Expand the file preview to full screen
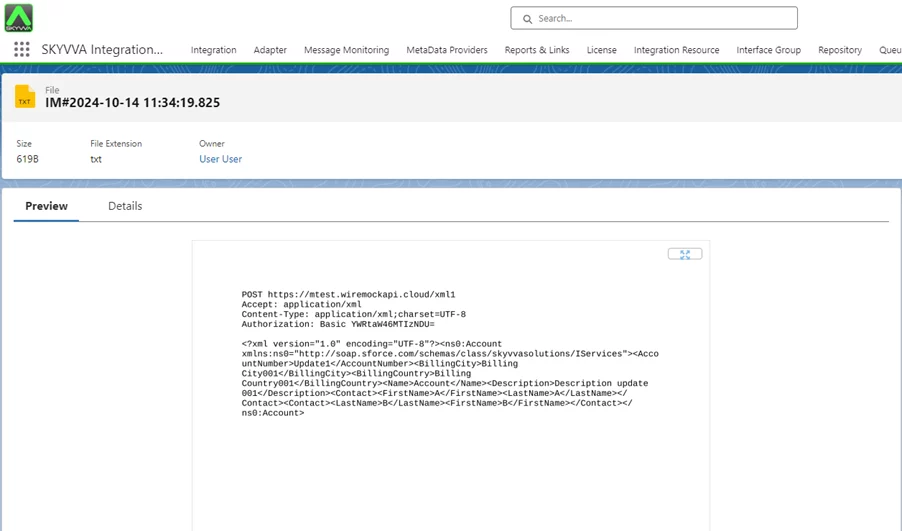This screenshot has height=531, width=902. pyautogui.click(x=685, y=254)
